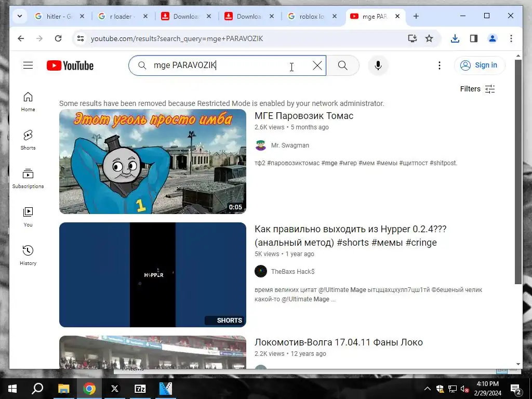Show hidden system tray icons
The width and height of the screenshot is (532, 399).
coord(427,389)
